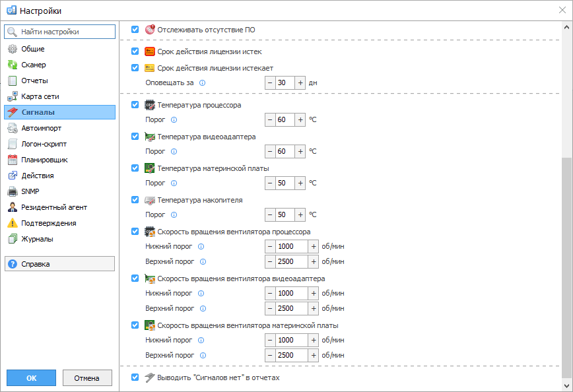Click the Отмена button
Image resolution: width=573 pixels, height=392 pixels.
click(87, 378)
